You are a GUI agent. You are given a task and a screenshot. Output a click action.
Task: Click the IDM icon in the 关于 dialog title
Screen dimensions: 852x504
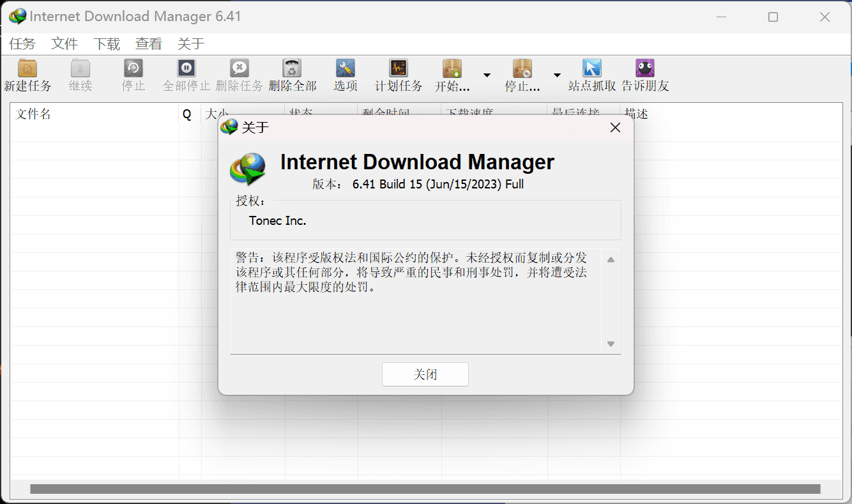pyautogui.click(x=229, y=127)
